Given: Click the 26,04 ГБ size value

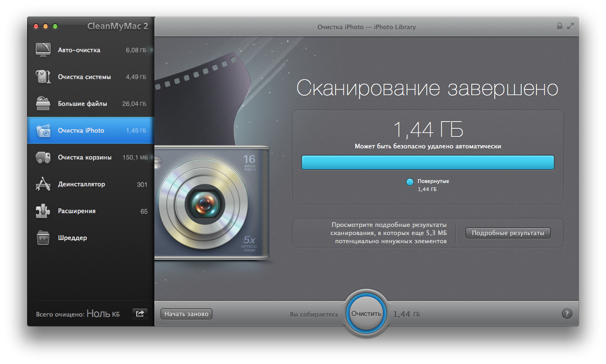Looking at the screenshot, I should [134, 103].
